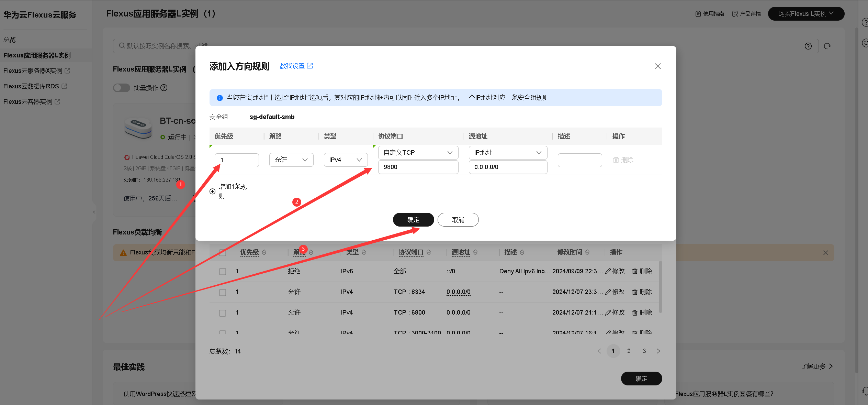Open the 了解更多 link in 最佳实践
The width and height of the screenshot is (868, 405).
[817, 366]
